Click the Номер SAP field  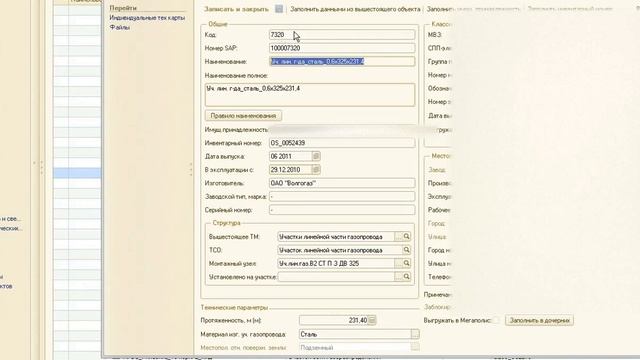342,48
